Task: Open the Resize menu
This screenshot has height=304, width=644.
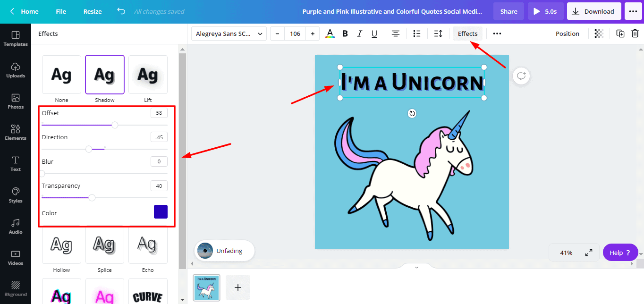Action: click(93, 11)
